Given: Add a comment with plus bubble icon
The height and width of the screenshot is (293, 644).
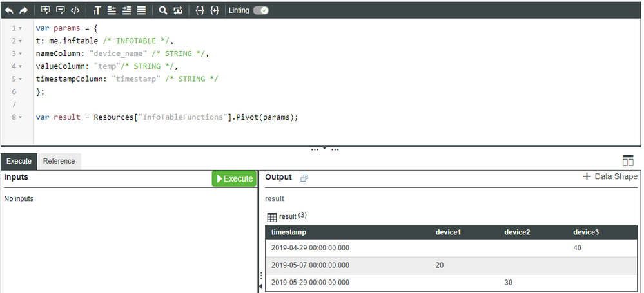Looking at the screenshot, I should (46, 11).
